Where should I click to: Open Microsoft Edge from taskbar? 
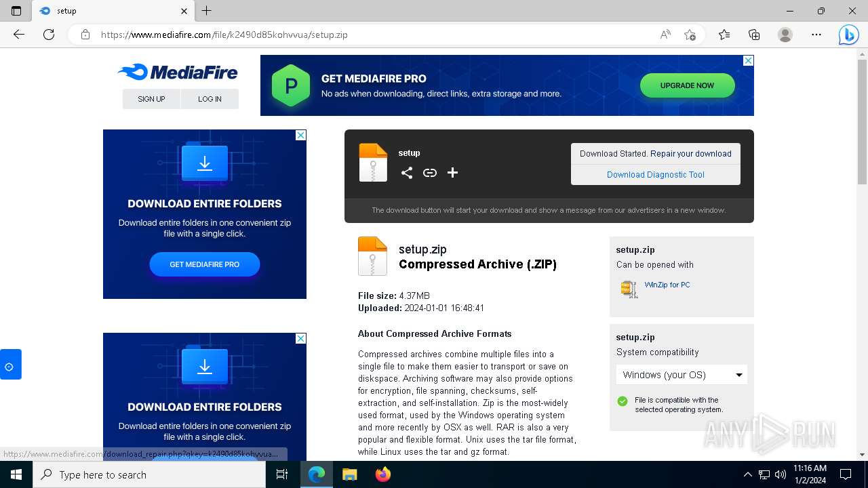tap(317, 474)
